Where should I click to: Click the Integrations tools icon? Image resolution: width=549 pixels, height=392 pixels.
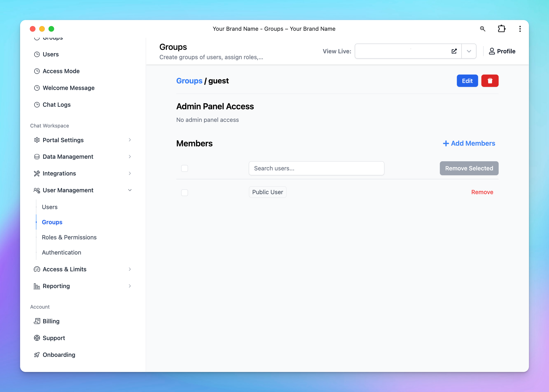[37, 174]
